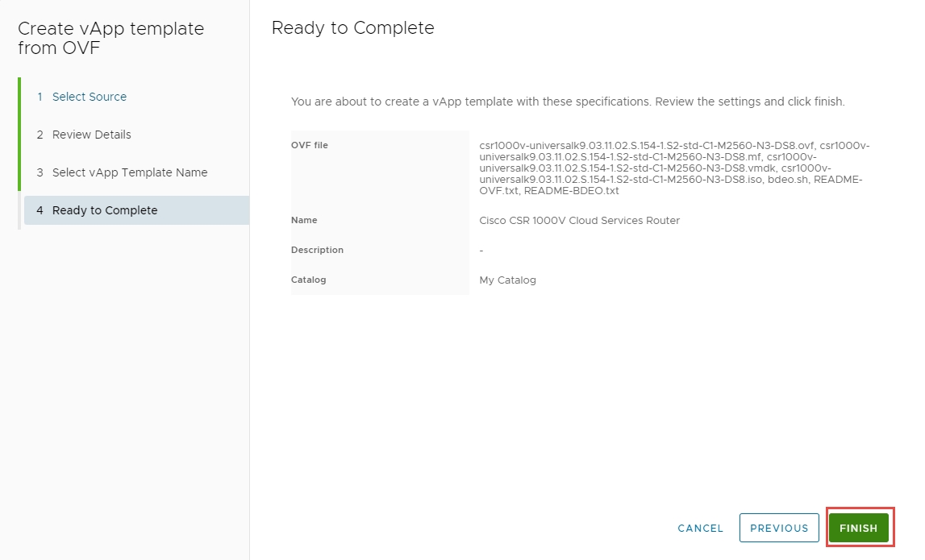Click the Create vApp template from OVF title
Image resolution: width=925 pixels, height=560 pixels.
tap(110, 38)
